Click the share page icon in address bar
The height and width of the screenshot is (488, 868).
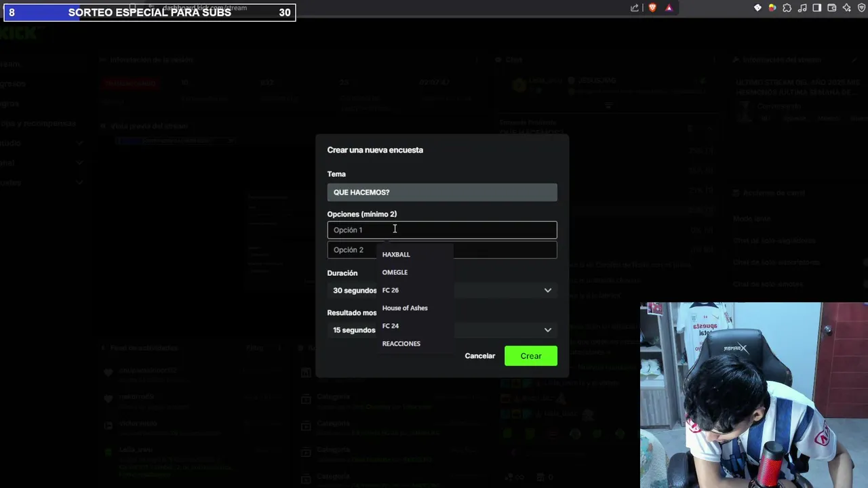click(635, 8)
